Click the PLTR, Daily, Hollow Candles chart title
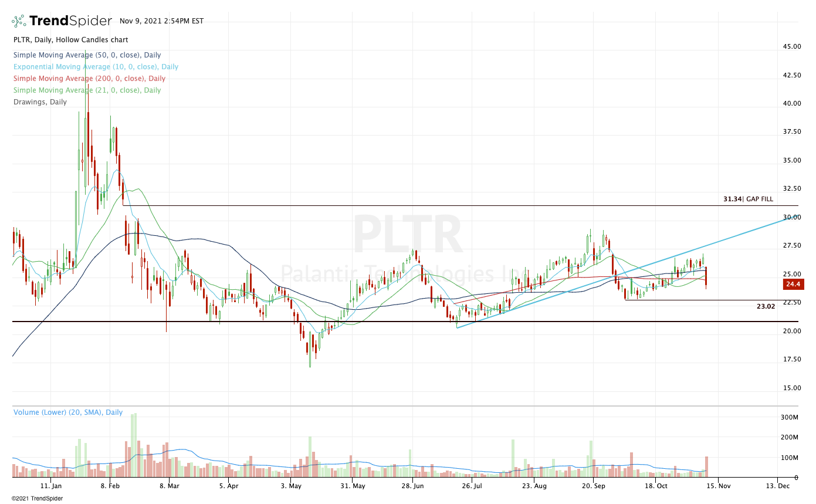 click(70, 40)
